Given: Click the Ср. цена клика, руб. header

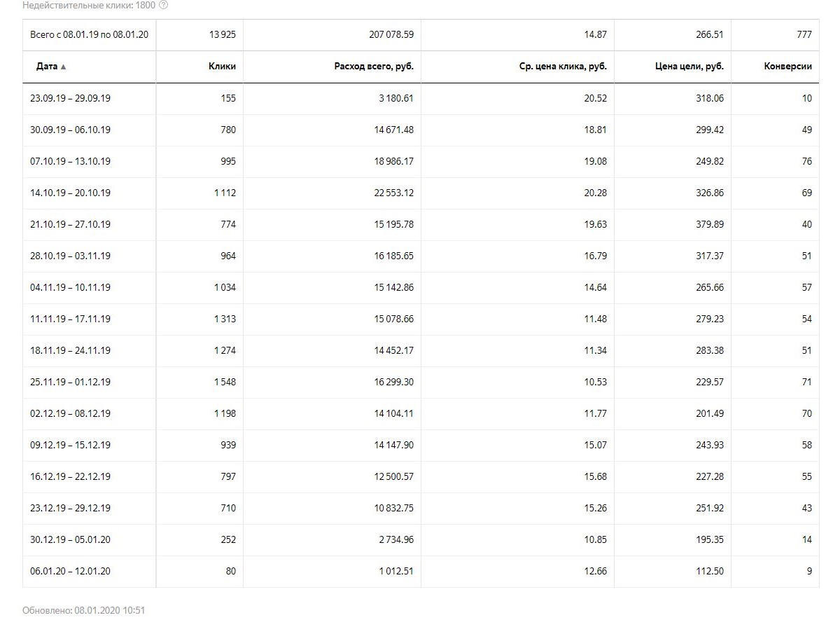Looking at the screenshot, I should click(563, 67).
